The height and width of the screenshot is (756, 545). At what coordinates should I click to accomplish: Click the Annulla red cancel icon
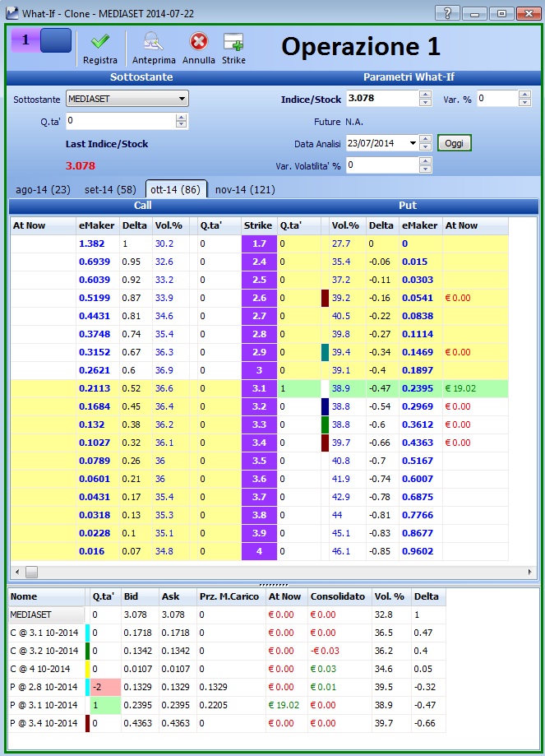coord(199,41)
